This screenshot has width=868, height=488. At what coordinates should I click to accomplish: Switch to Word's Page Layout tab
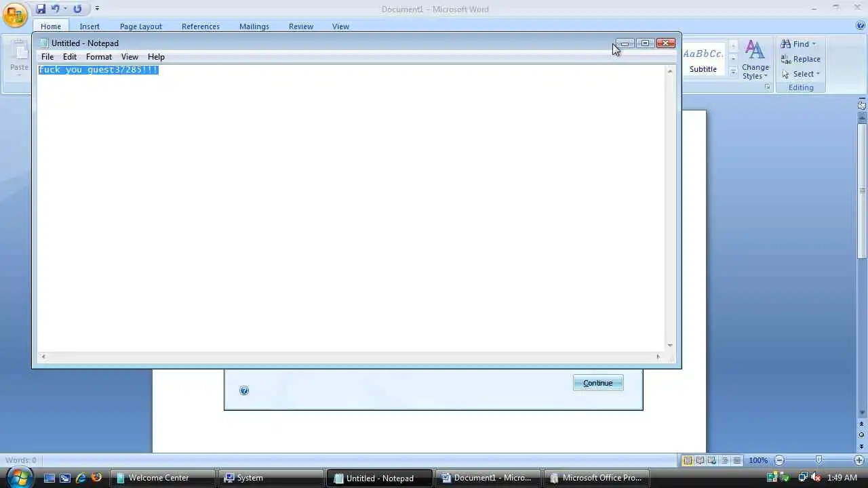[x=141, y=26]
